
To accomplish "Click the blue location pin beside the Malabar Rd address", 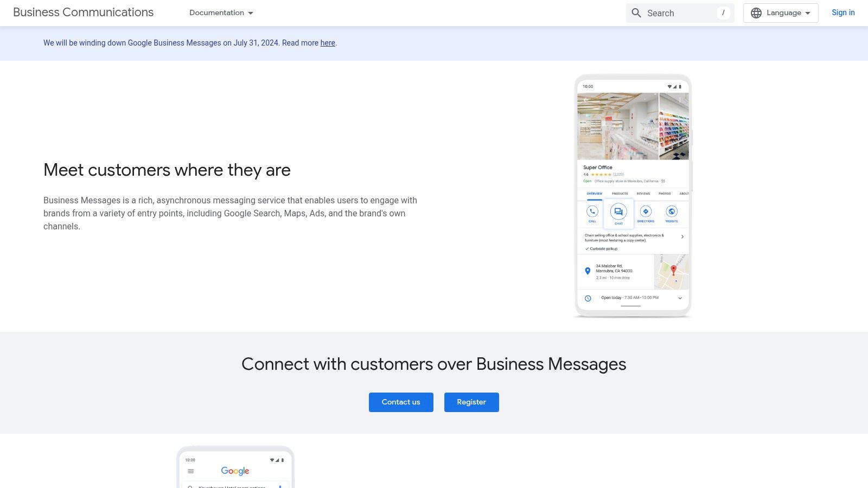I will 588,270.
